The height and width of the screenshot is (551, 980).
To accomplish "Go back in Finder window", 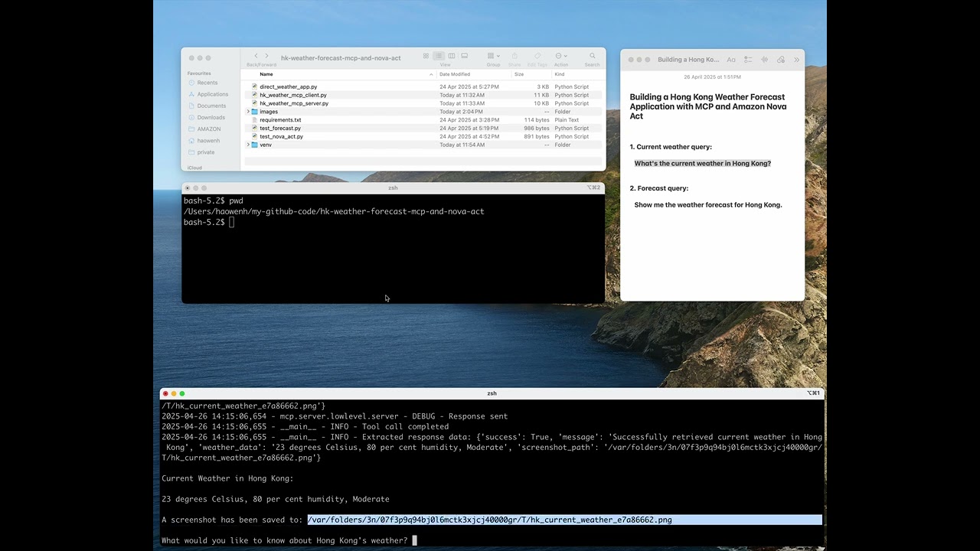I will click(254, 56).
